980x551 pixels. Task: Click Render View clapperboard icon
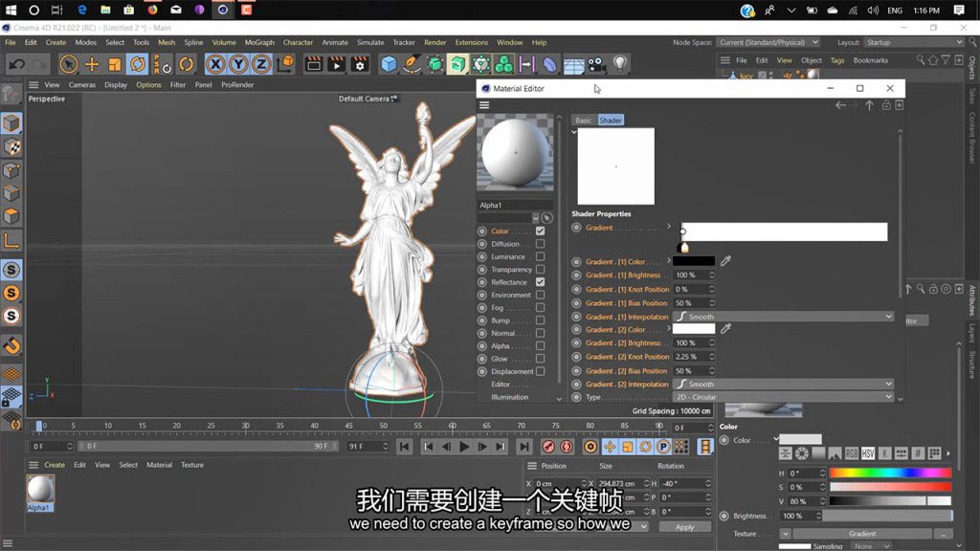click(313, 64)
